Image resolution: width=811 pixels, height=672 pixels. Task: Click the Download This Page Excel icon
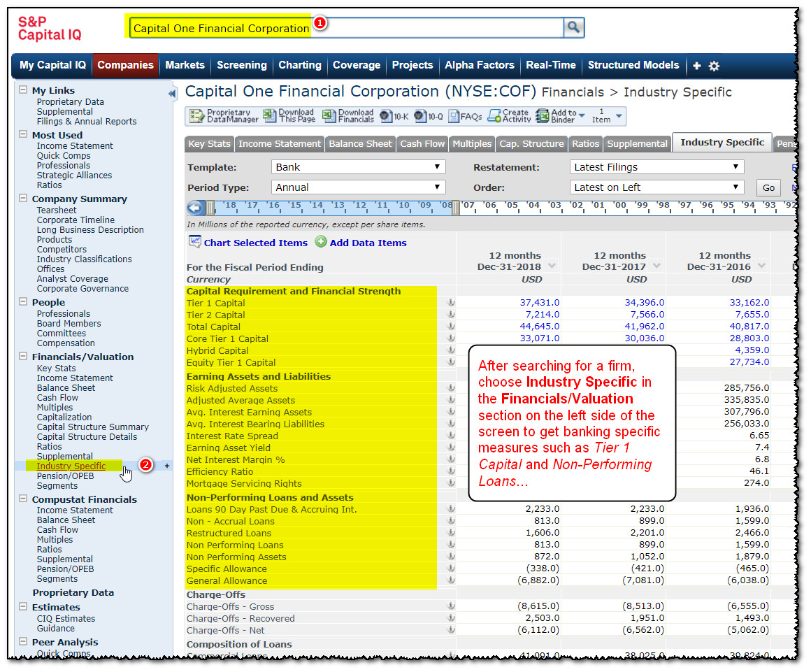(269, 115)
